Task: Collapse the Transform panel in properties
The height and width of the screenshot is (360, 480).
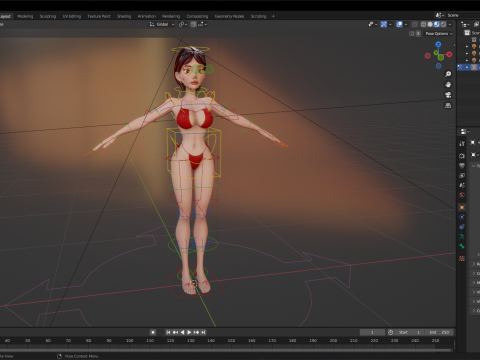Action: coord(474,166)
